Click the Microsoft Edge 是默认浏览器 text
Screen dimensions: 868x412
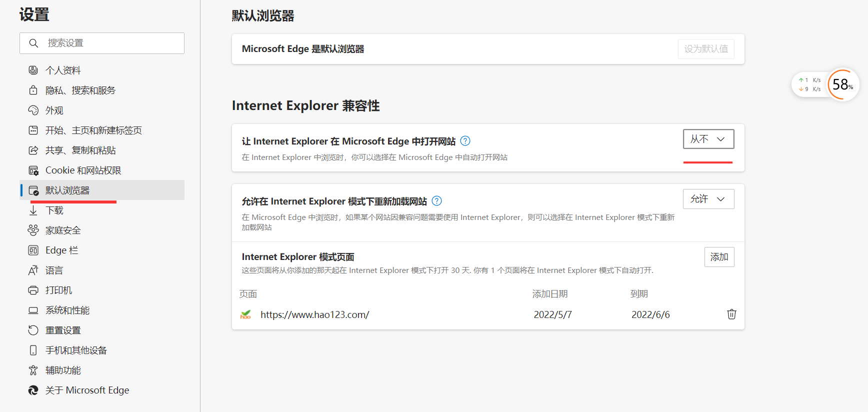pos(303,49)
